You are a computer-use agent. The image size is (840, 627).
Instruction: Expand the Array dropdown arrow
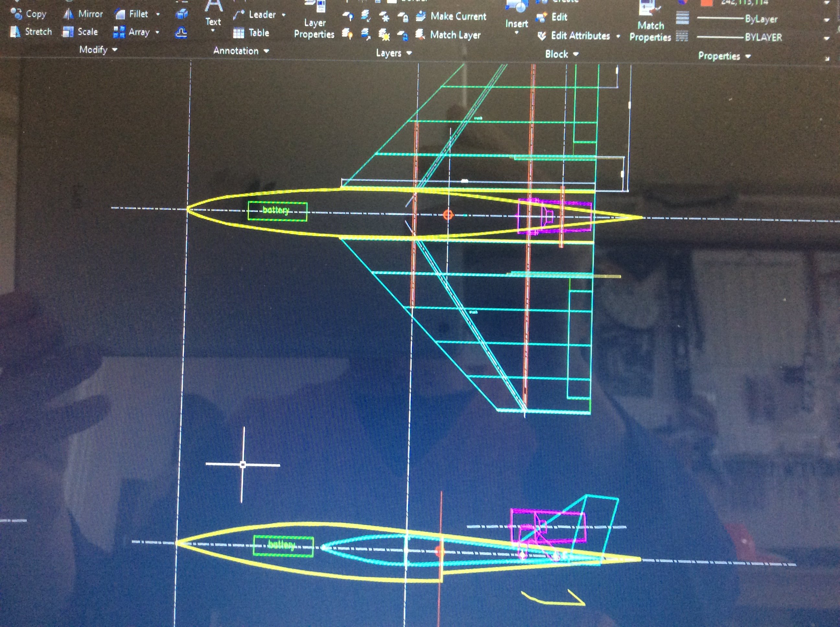click(157, 32)
